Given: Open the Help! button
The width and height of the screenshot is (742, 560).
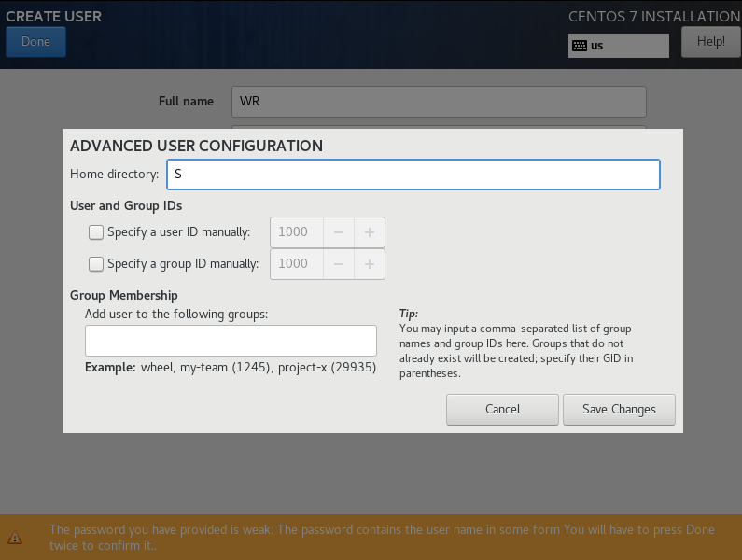Looking at the screenshot, I should [711, 42].
